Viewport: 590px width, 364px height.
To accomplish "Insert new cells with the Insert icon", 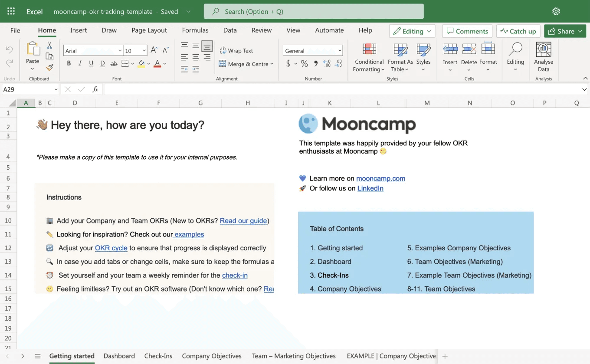I will pos(450,58).
